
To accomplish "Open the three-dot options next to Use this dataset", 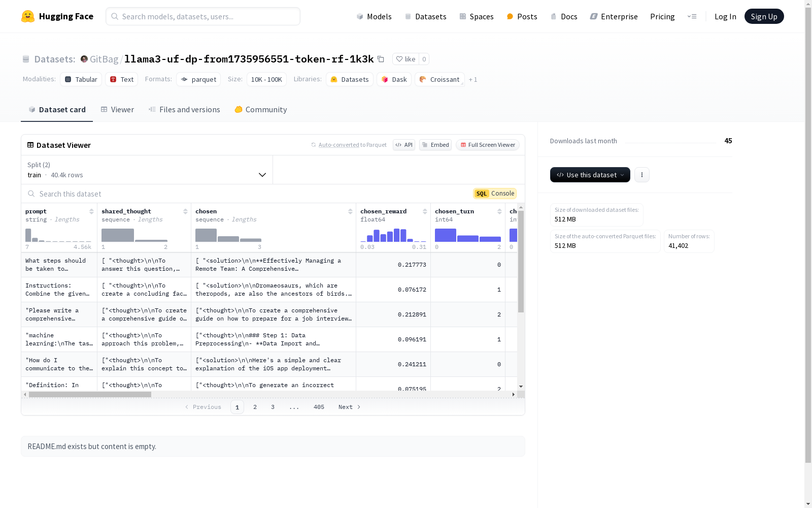I will [x=642, y=175].
